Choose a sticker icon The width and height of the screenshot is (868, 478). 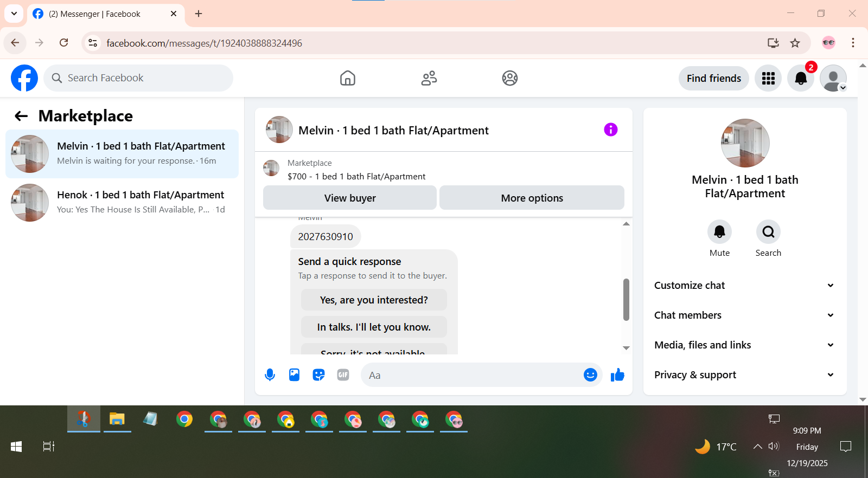[318, 375]
